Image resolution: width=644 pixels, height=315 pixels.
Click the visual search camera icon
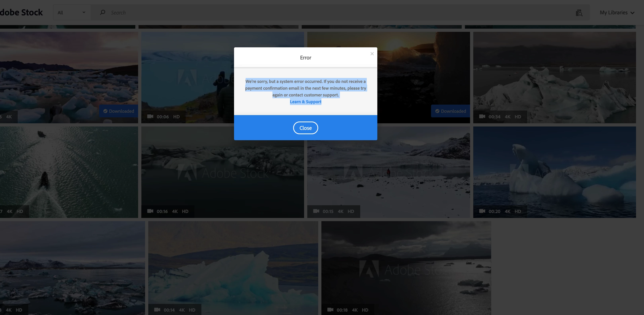coord(579,13)
